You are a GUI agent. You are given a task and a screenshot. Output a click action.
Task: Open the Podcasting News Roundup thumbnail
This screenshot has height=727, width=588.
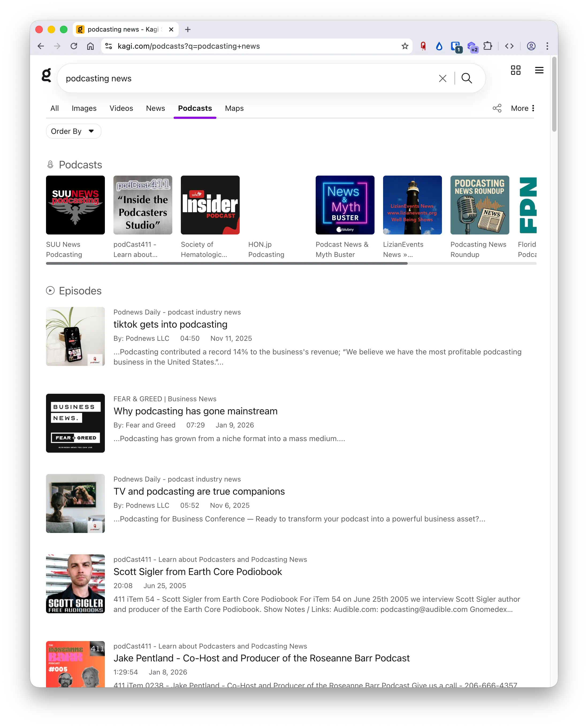click(x=479, y=205)
